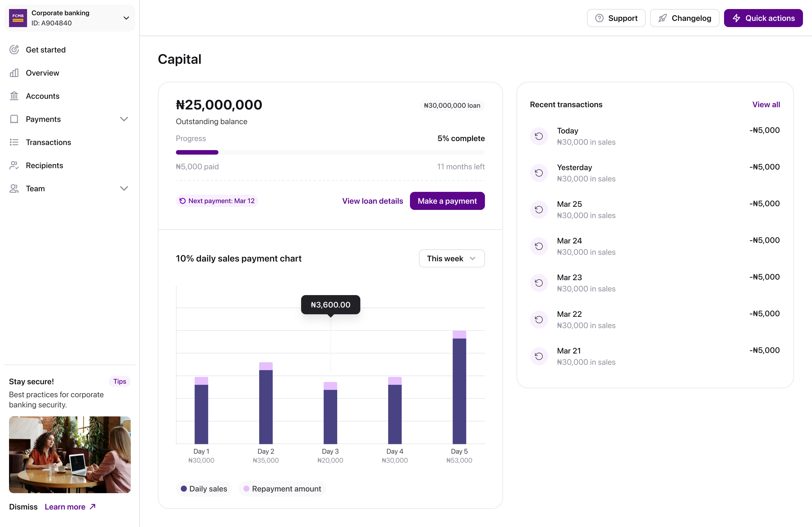The image size is (812, 527).
Task: Open the Changelog button
Action: (x=684, y=18)
